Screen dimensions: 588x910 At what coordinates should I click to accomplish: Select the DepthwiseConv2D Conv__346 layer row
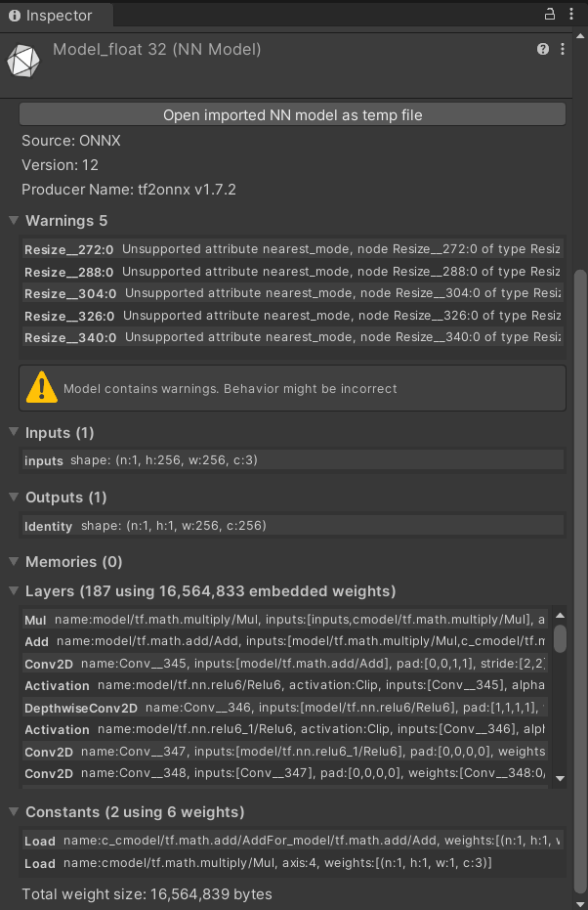(x=285, y=708)
